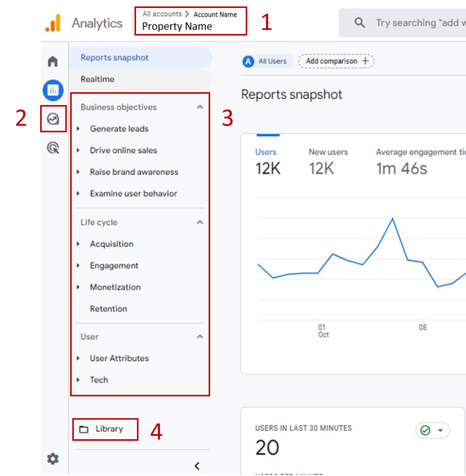Viewport: 466px width, 476px height.
Task: Click the Google Analytics logo
Action: pos(53,23)
